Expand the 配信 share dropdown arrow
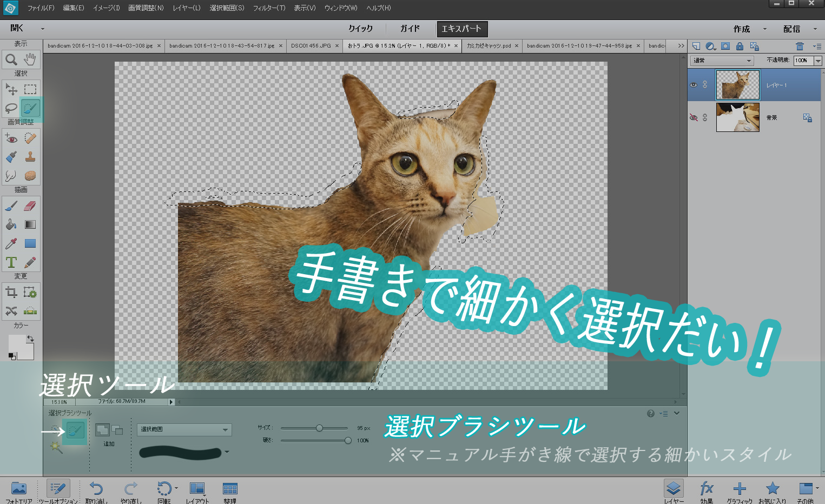Image resolution: width=825 pixels, height=504 pixels. [815, 29]
